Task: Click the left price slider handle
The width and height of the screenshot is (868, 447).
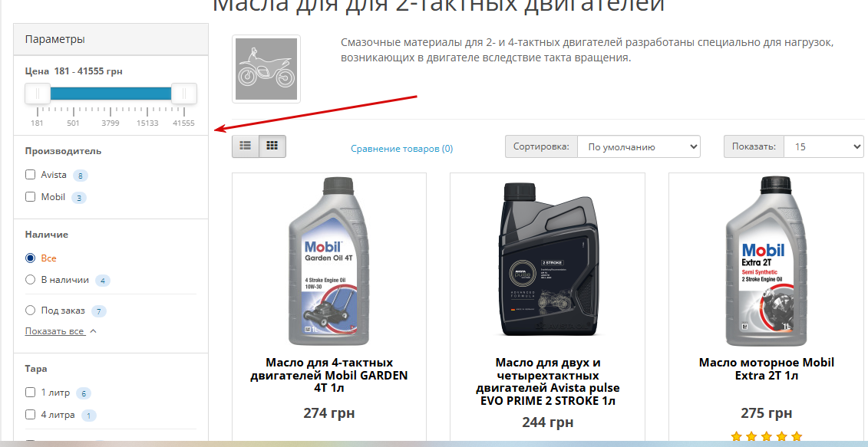Action: 38,94
